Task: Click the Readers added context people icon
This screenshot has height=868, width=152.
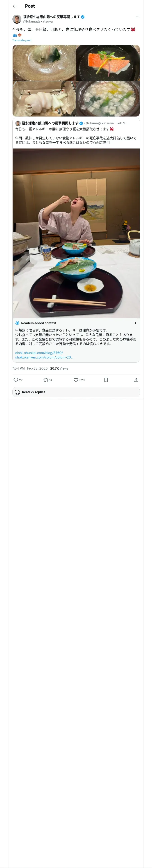Action: (17, 323)
